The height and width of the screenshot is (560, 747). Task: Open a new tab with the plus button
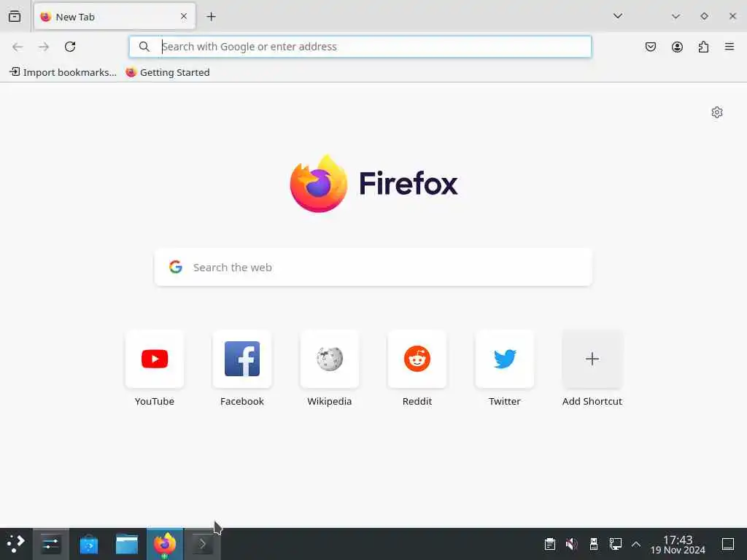coord(211,17)
